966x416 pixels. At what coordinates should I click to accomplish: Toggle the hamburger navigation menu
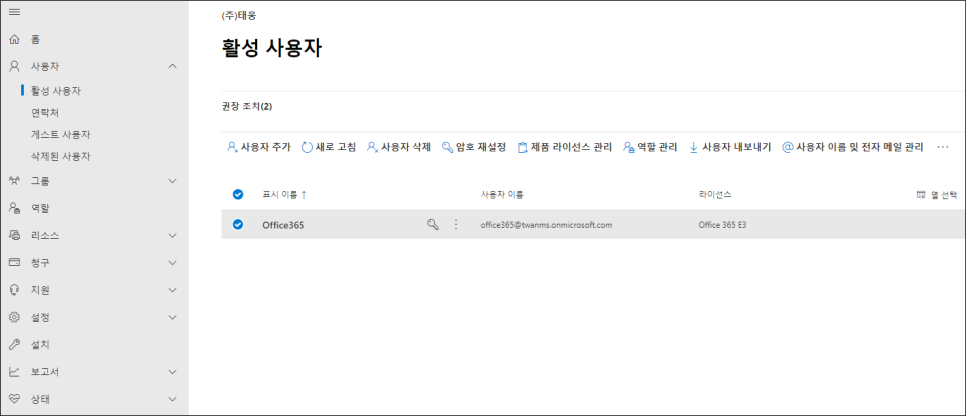point(14,12)
